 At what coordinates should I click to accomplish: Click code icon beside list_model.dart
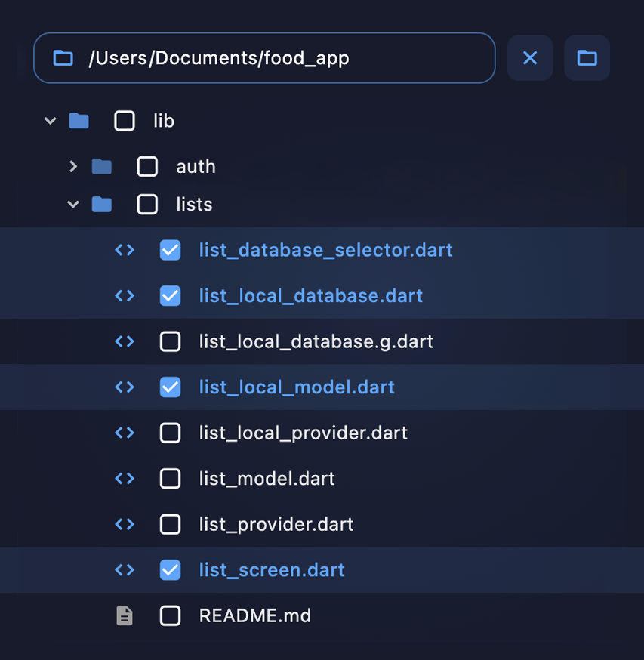[x=125, y=479]
